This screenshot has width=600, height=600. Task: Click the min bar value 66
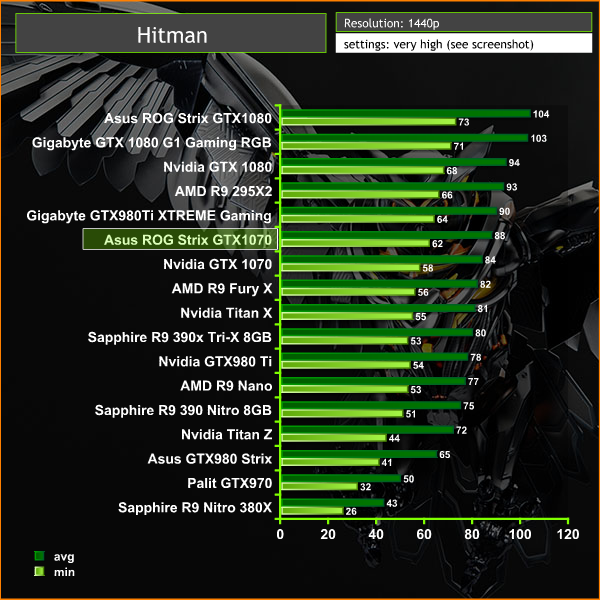click(447, 195)
